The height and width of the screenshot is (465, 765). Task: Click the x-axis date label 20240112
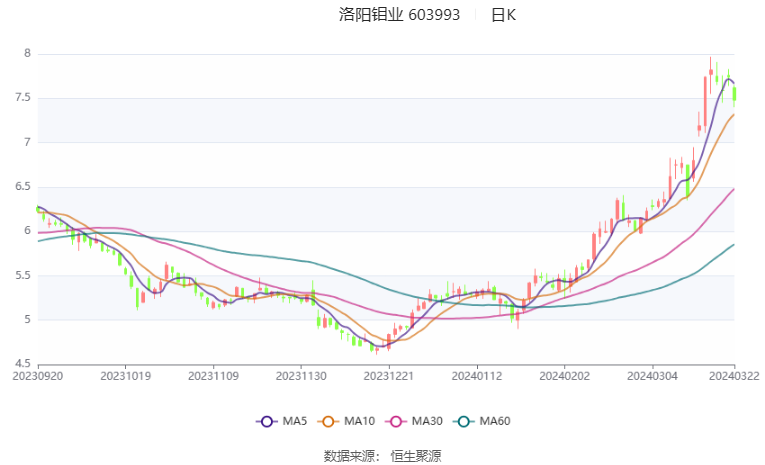click(x=477, y=376)
